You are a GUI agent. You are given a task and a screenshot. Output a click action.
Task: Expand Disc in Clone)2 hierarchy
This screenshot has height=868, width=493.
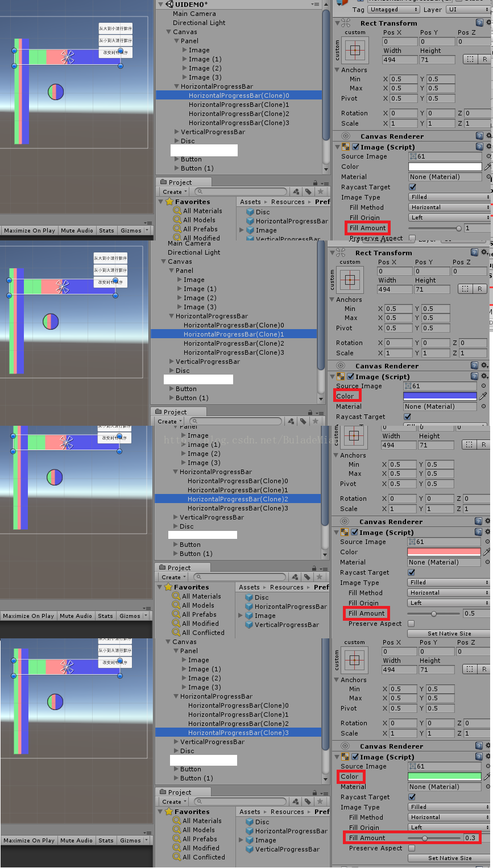(176, 526)
